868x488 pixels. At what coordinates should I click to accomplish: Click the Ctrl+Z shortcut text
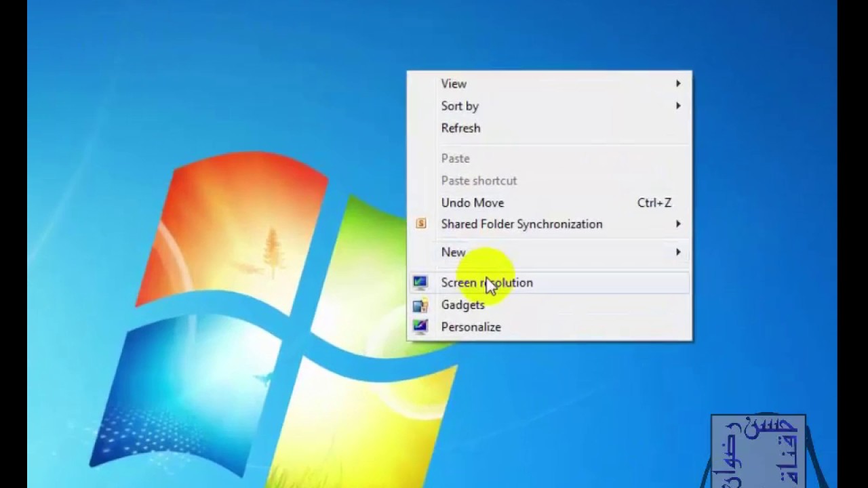point(654,203)
